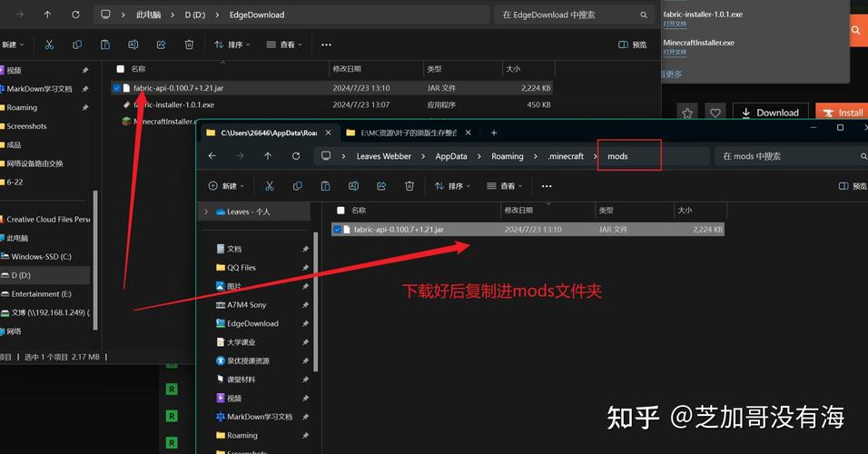Open New dropdown in mods window

pos(225,186)
